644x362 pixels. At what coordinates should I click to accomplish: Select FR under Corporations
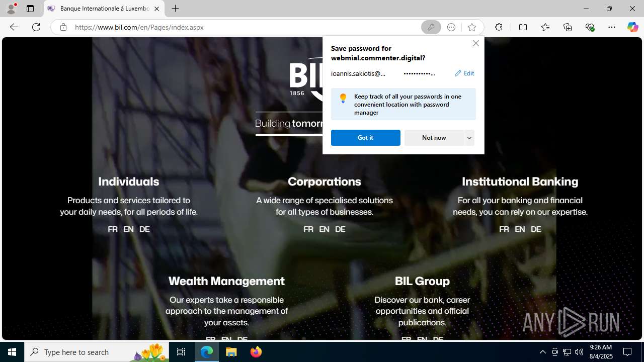coord(308,229)
